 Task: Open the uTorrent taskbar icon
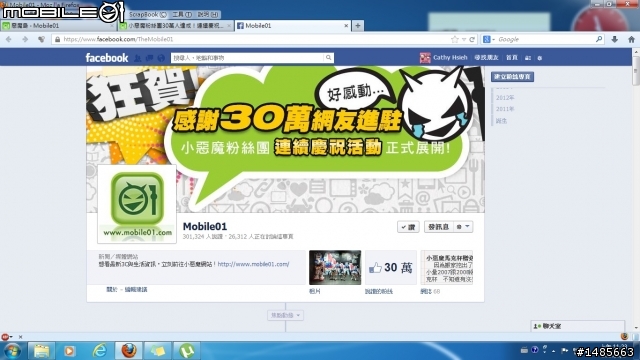(x=187, y=351)
